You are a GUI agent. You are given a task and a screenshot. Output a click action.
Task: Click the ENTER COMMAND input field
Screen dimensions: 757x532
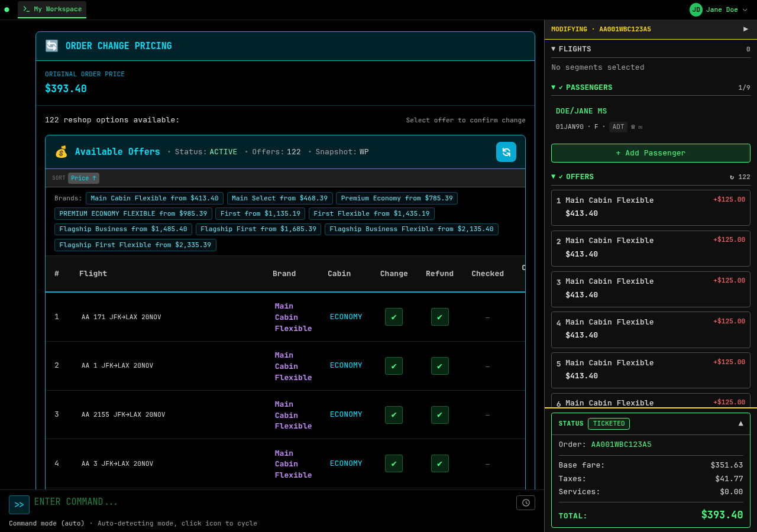coord(272,502)
